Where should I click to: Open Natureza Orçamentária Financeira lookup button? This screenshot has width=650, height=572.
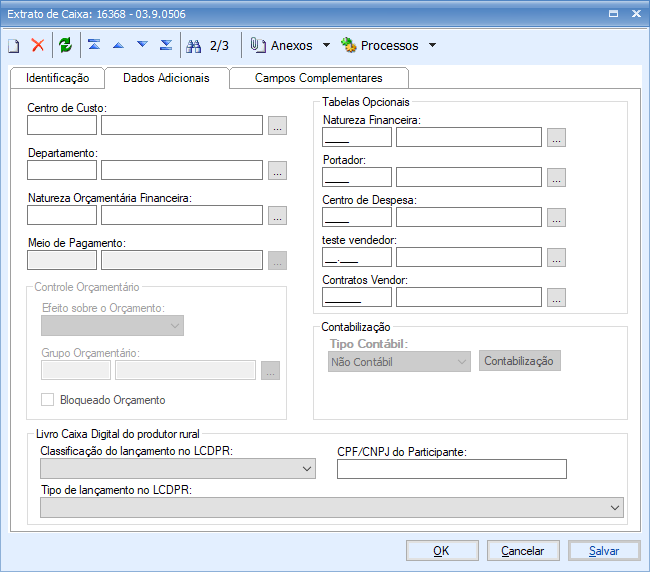[x=277, y=216]
